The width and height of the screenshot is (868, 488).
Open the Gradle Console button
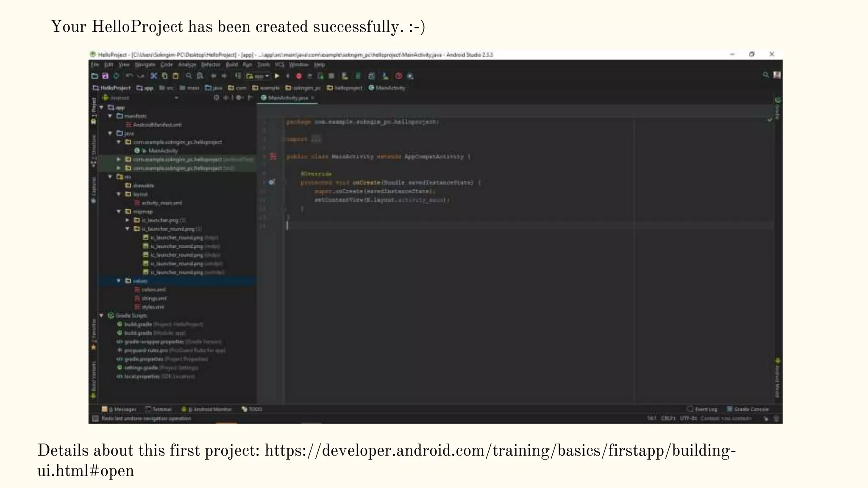748,409
